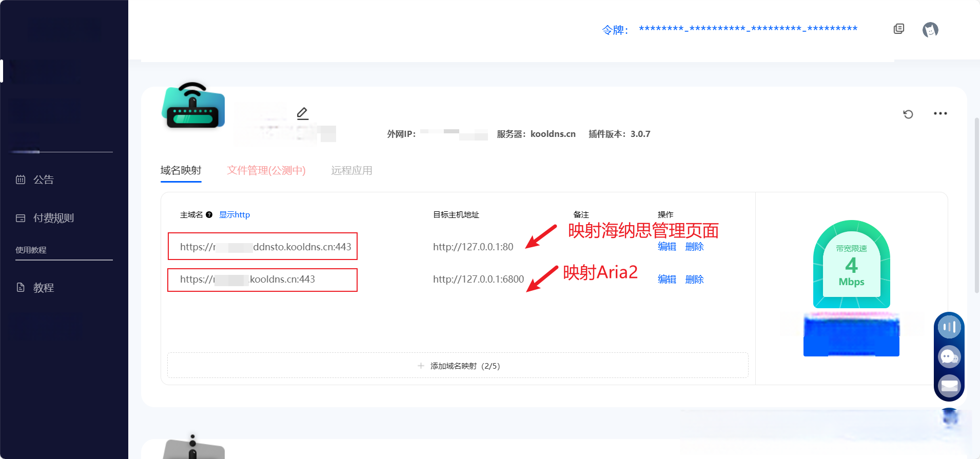Open the second kooldns.cn:443 domain link

[x=247, y=280]
